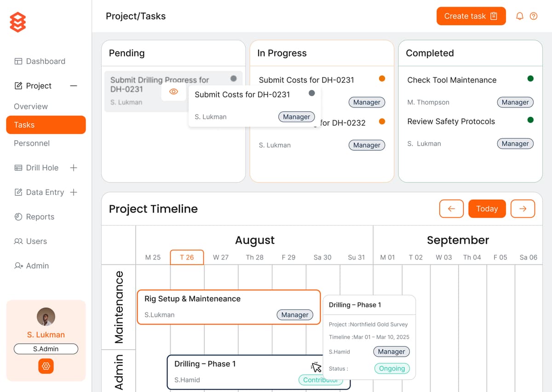Click the help question mark icon

tap(534, 16)
